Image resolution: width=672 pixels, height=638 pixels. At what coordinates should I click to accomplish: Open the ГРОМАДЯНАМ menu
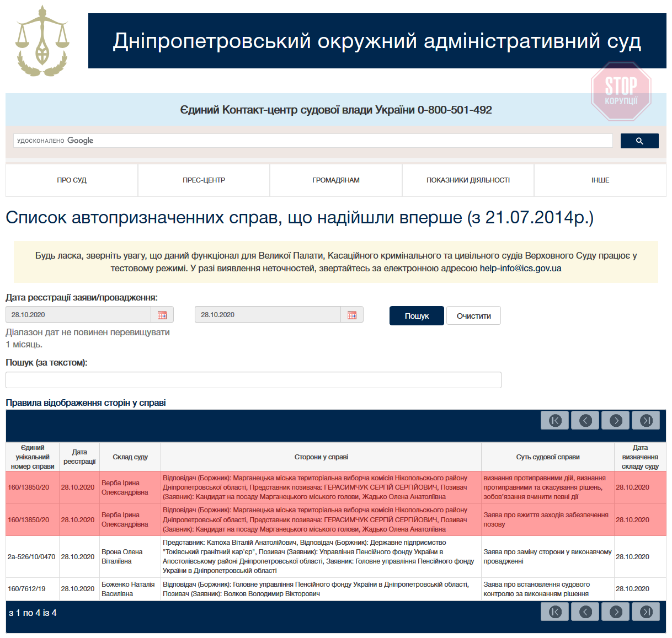pyautogui.click(x=335, y=180)
